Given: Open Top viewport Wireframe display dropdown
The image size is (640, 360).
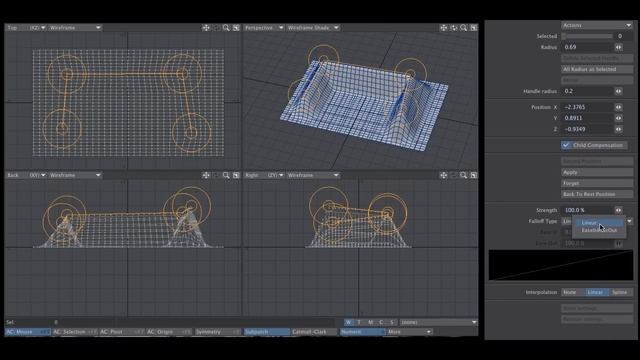Looking at the screenshot, I should (x=75, y=28).
